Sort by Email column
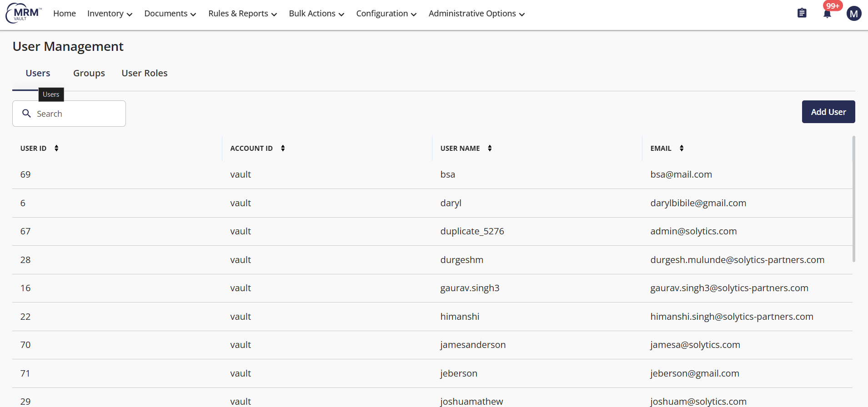The width and height of the screenshot is (868, 407). 682,148
